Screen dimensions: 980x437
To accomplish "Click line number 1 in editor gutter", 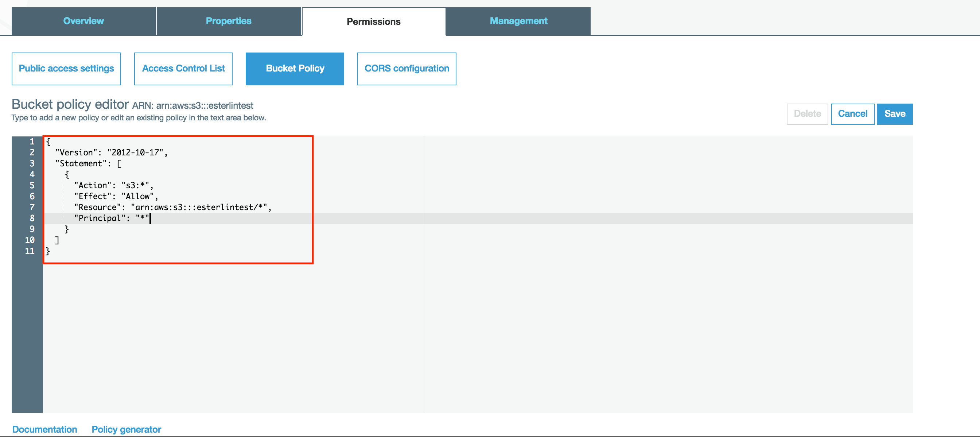I will click(32, 142).
